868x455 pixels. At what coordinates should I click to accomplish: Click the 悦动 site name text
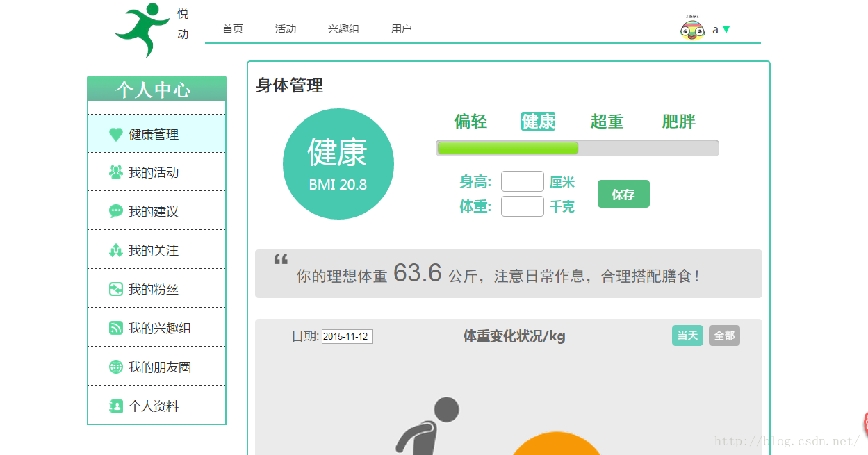[183, 24]
